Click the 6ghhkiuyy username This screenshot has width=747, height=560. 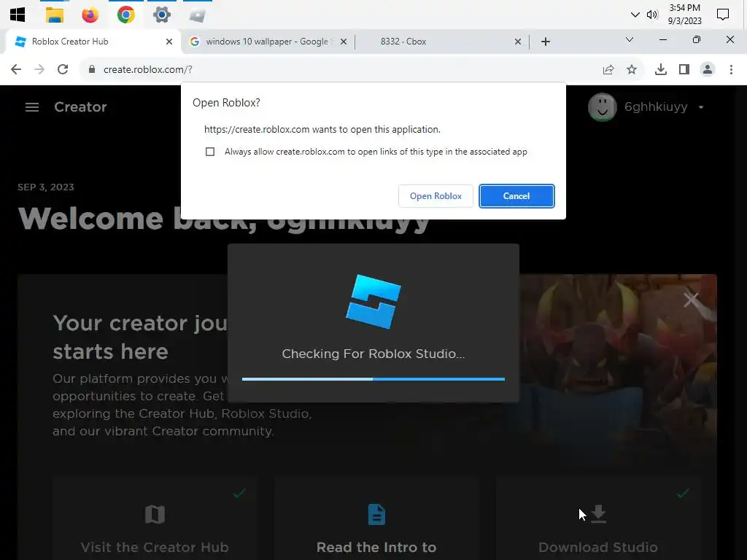[x=656, y=108]
